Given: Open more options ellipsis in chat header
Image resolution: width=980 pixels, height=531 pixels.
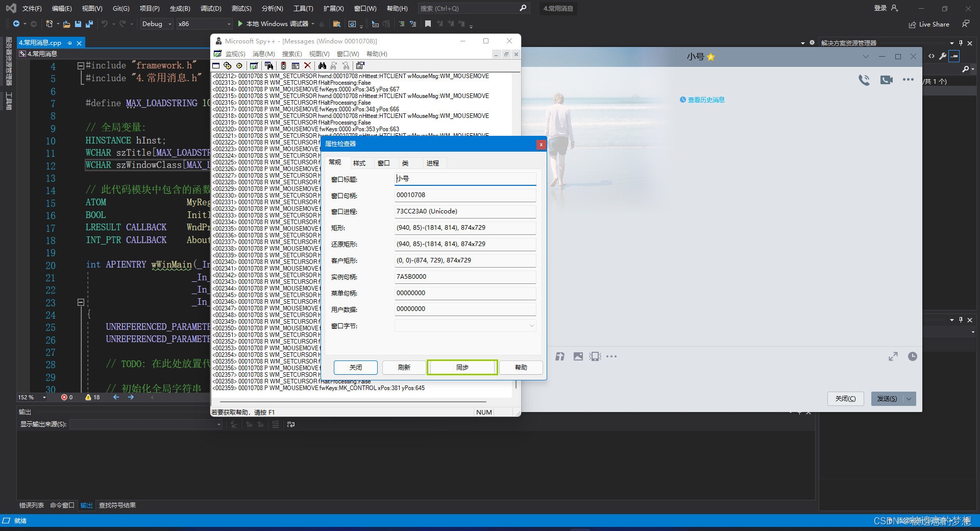Looking at the screenshot, I should pos(908,80).
